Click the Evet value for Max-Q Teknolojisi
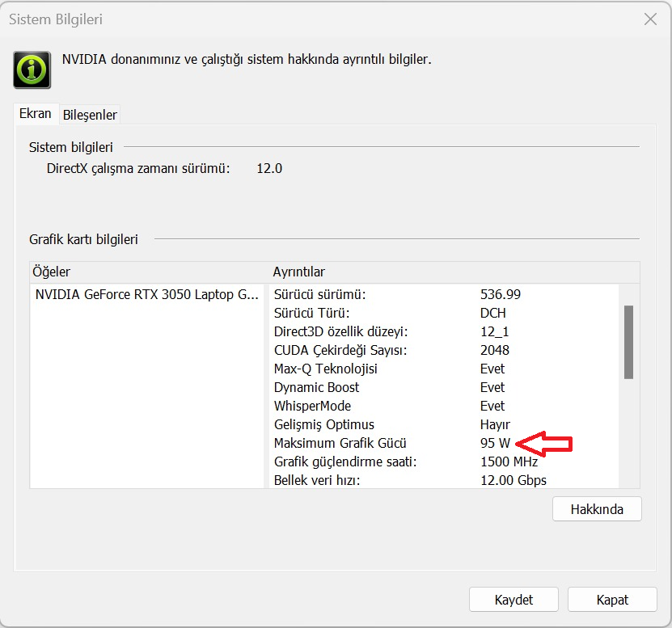Image resolution: width=672 pixels, height=628 pixels. pos(492,369)
